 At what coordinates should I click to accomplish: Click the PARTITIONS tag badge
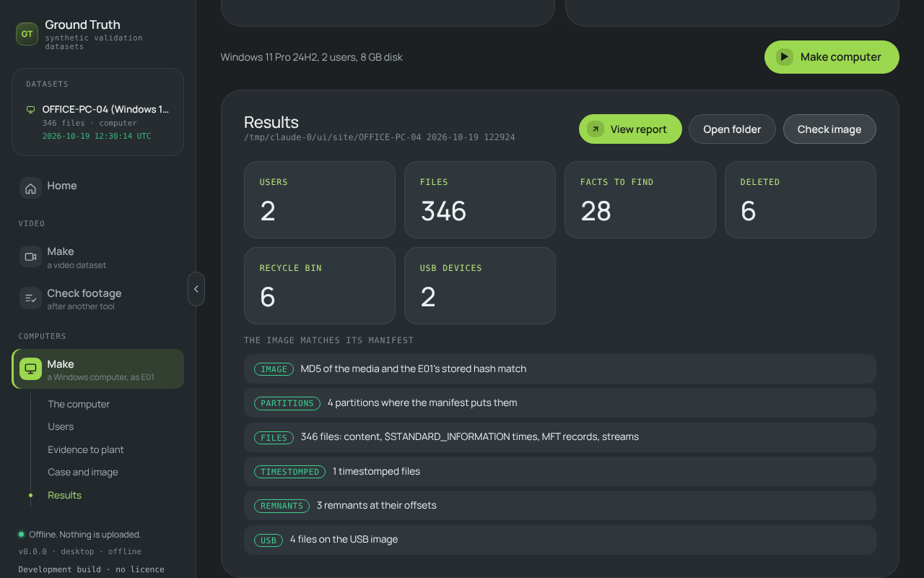(287, 403)
